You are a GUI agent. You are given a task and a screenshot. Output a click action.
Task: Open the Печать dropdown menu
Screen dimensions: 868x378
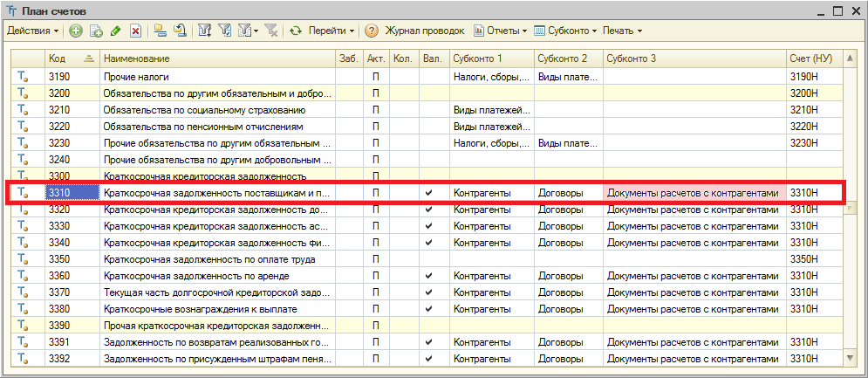click(x=621, y=31)
